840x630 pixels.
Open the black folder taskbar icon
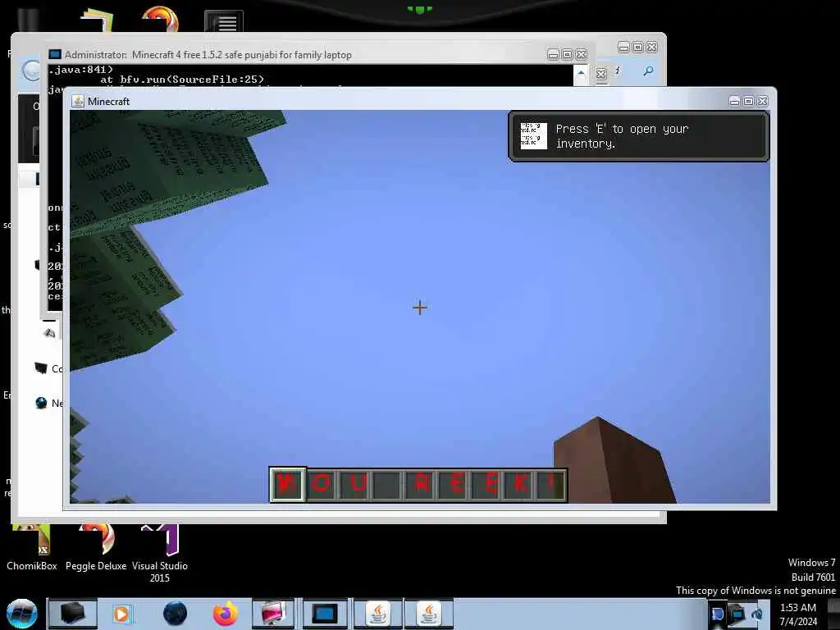coord(73,614)
